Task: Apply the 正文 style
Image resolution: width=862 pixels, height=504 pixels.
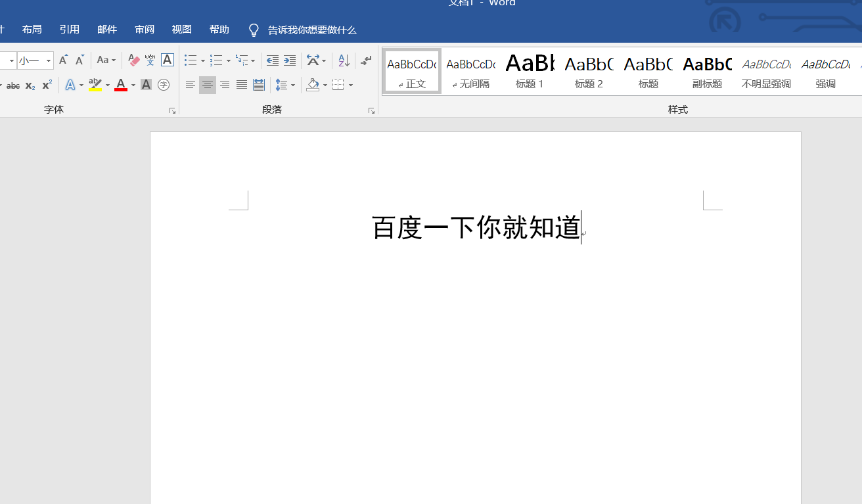Action: pyautogui.click(x=412, y=71)
